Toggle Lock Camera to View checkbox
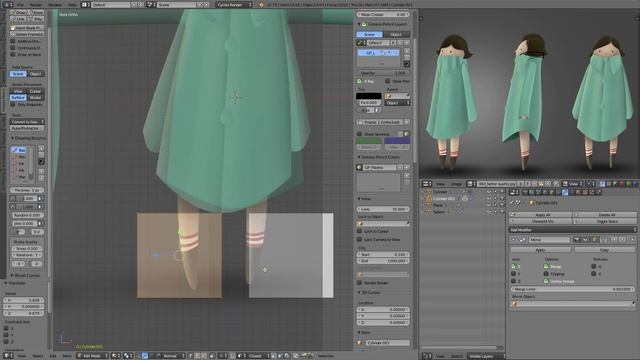Viewport: 640px width, 360px height. tap(360, 240)
